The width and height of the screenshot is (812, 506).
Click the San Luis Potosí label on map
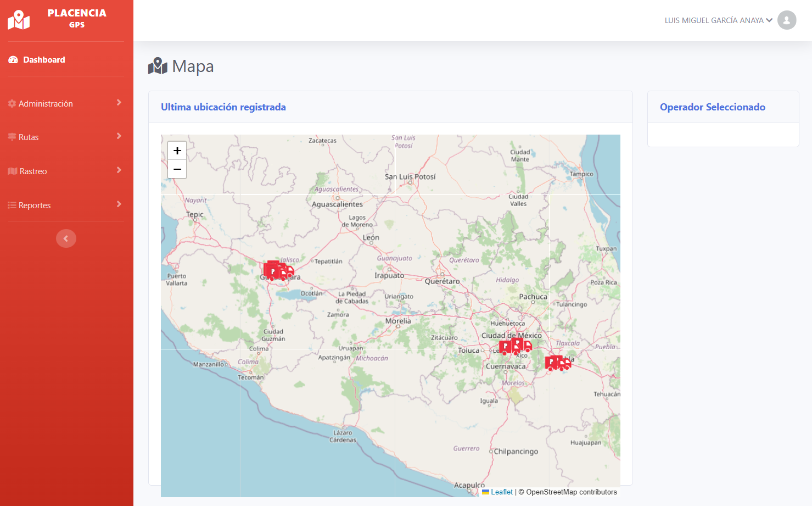point(410,177)
